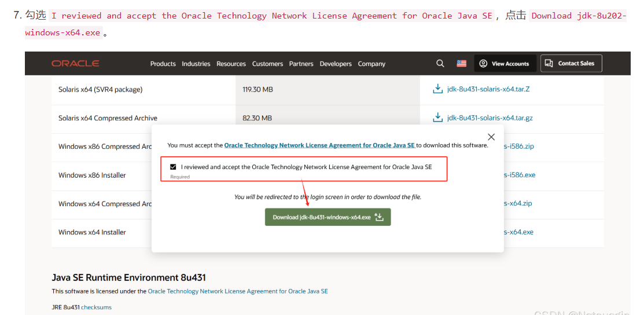The height and width of the screenshot is (315, 644).
Task: Check the license agreement acceptance checkbox
Action: [173, 167]
